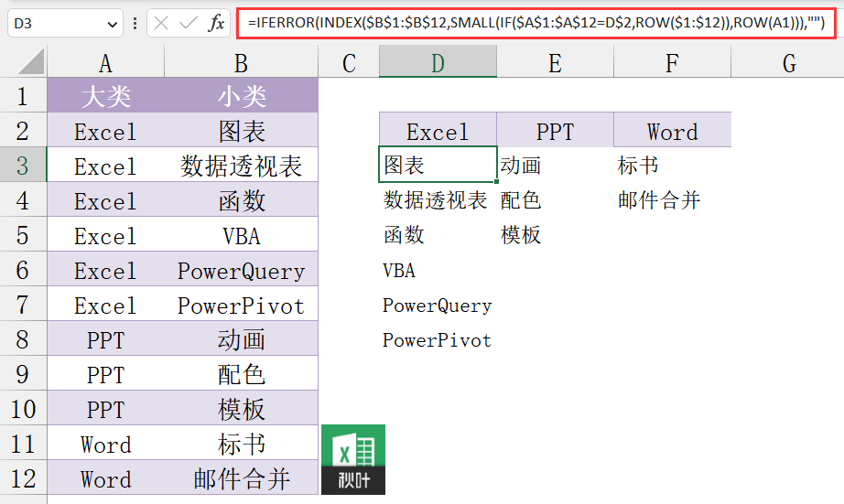Viewport: 844px width, 504px height.
Task: Click the 小类 header cell
Action: (241, 96)
